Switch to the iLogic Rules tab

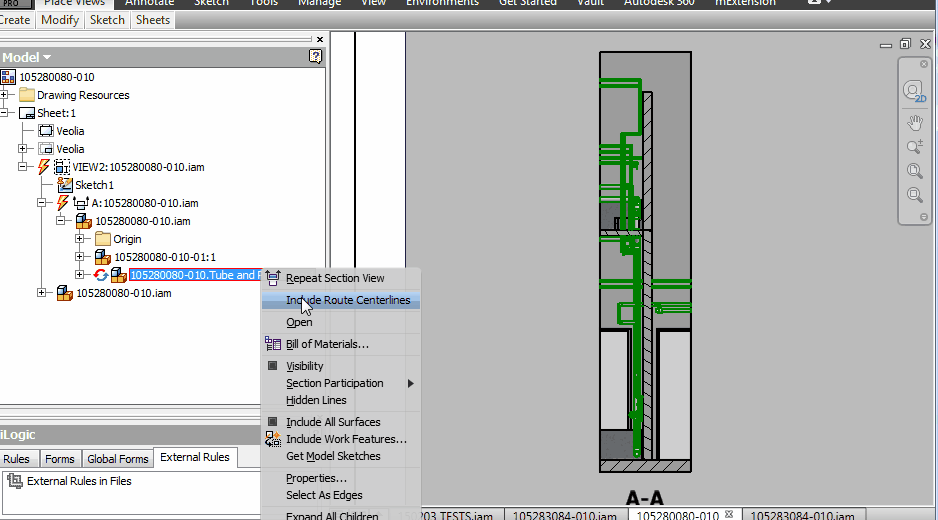17,459
